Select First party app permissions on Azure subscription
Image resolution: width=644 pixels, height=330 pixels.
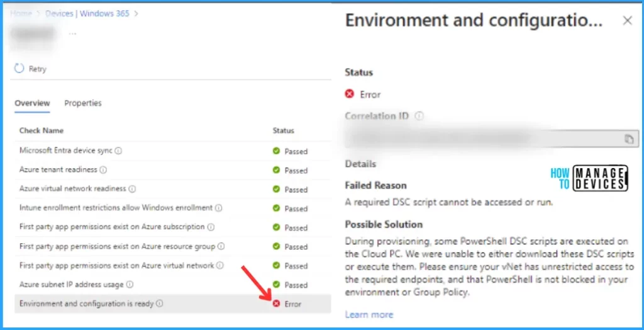coord(172,227)
